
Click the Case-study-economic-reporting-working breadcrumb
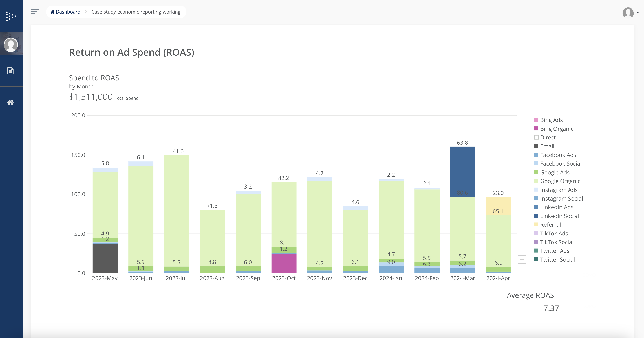[x=136, y=12]
